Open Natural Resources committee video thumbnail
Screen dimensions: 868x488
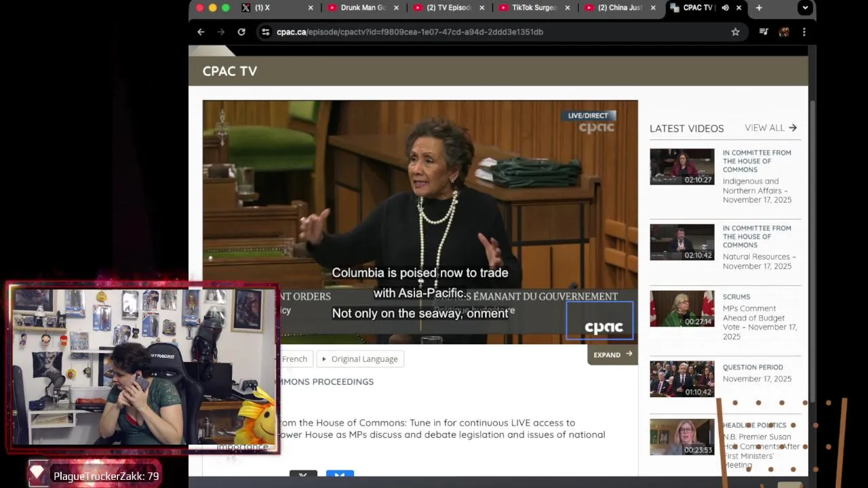click(x=682, y=242)
